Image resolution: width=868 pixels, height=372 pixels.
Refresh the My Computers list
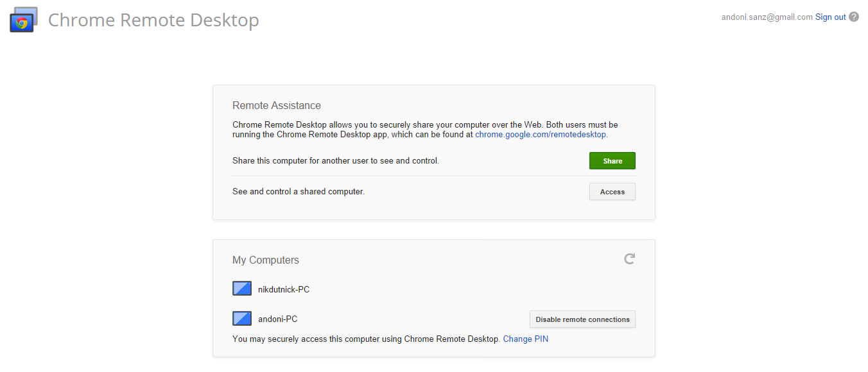tap(629, 258)
